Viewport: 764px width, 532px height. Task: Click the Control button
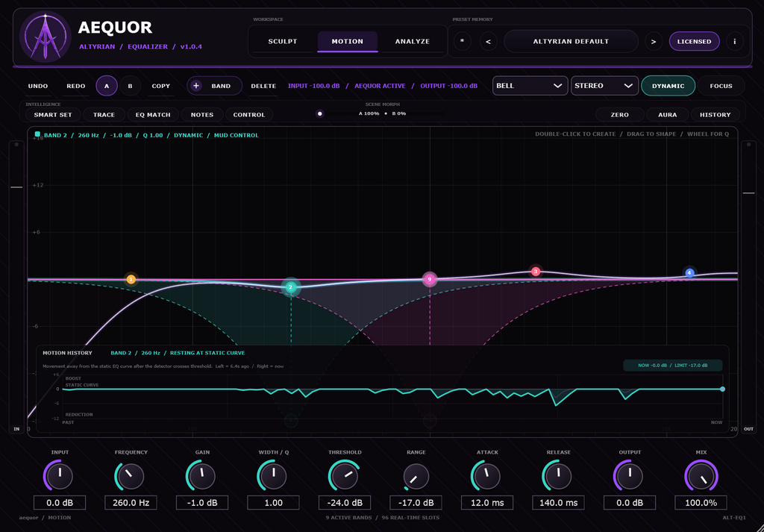pos(249,114)
